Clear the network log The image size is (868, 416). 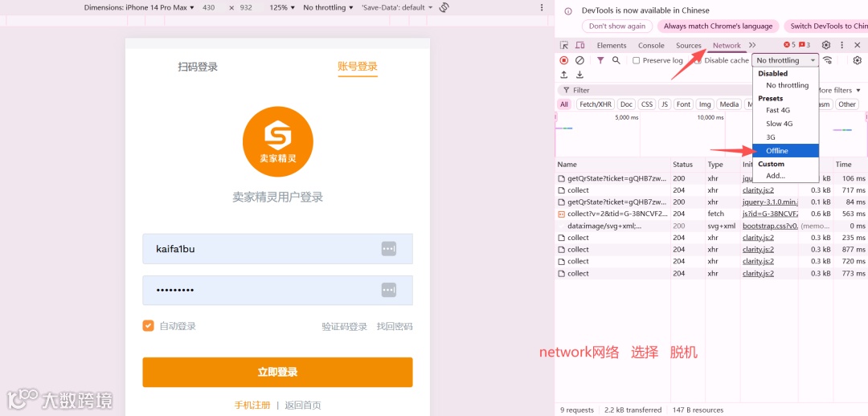point(579,60)
